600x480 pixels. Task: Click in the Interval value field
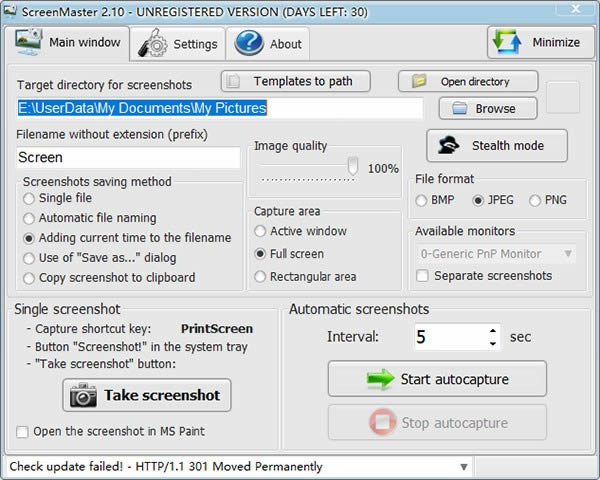click(x=451, y=337)
